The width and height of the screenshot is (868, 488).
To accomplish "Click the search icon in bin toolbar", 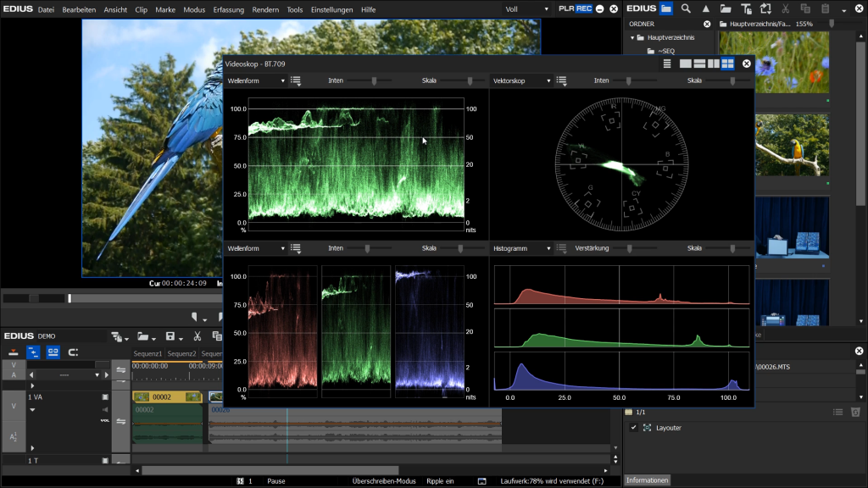I will 685,8.
